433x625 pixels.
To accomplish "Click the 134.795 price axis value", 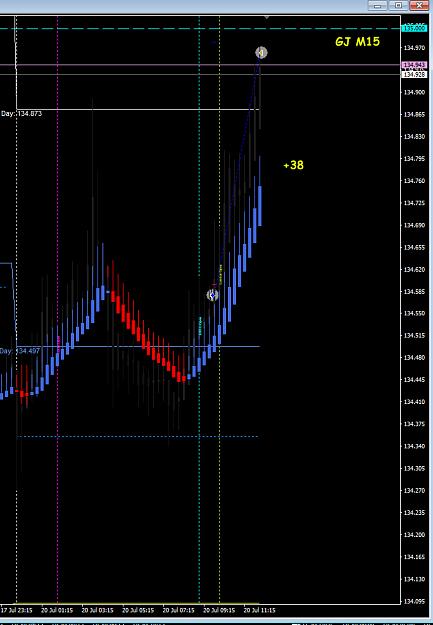I will tap(414, 159).
